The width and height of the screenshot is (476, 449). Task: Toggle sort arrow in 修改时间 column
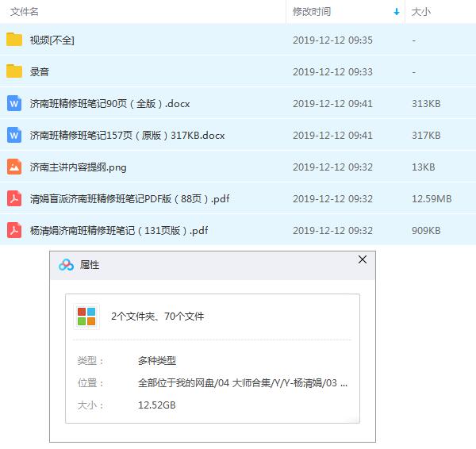396,12
